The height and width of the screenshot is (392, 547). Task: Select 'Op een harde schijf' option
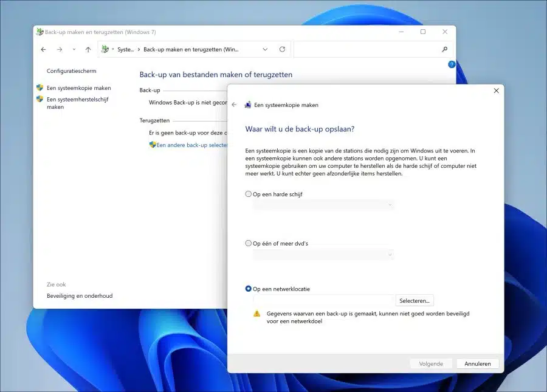pyautogui.click(x=249, y=194)
